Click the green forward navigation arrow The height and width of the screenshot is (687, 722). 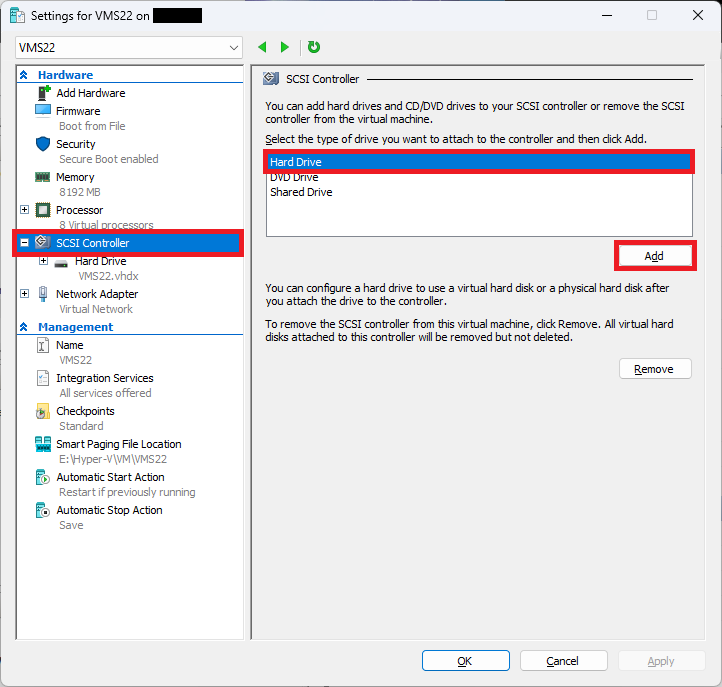(285, 47)
